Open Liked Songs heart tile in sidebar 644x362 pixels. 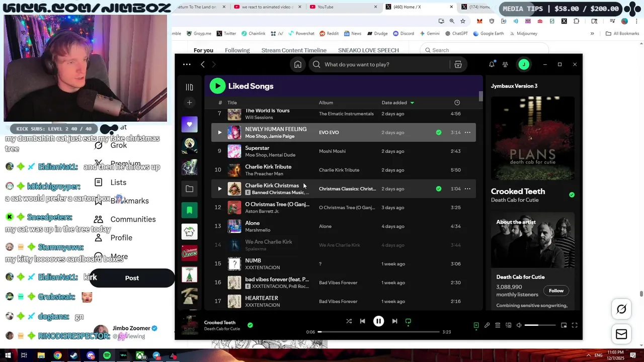click(189, 124)
